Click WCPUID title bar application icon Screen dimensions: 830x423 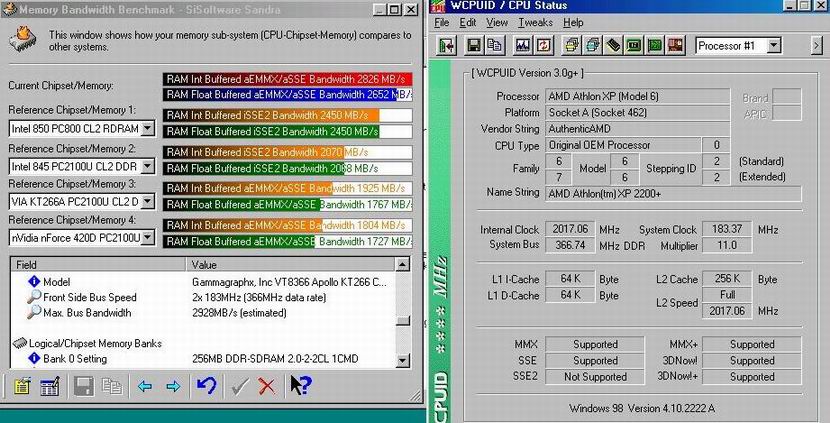(438, 6)
